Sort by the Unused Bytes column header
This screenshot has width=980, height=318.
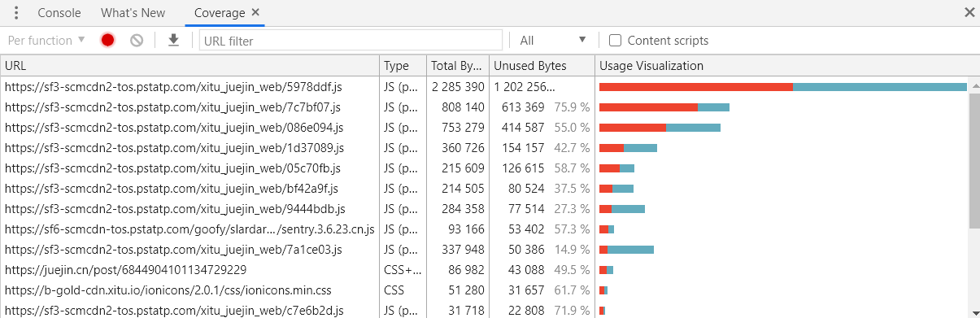[542, 66]
